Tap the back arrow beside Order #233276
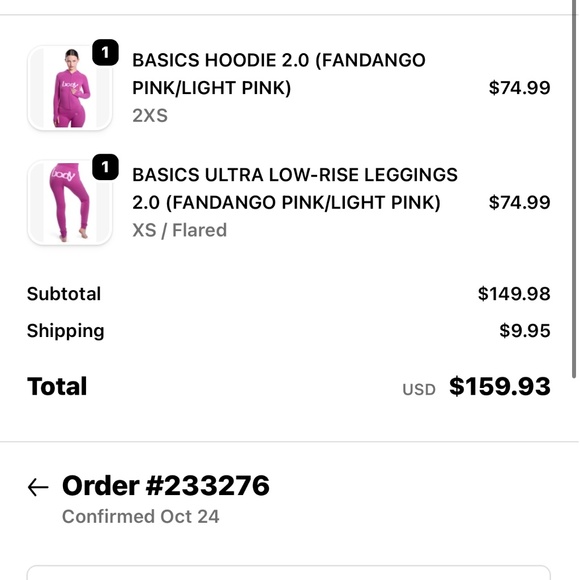 tap(38, 487)
